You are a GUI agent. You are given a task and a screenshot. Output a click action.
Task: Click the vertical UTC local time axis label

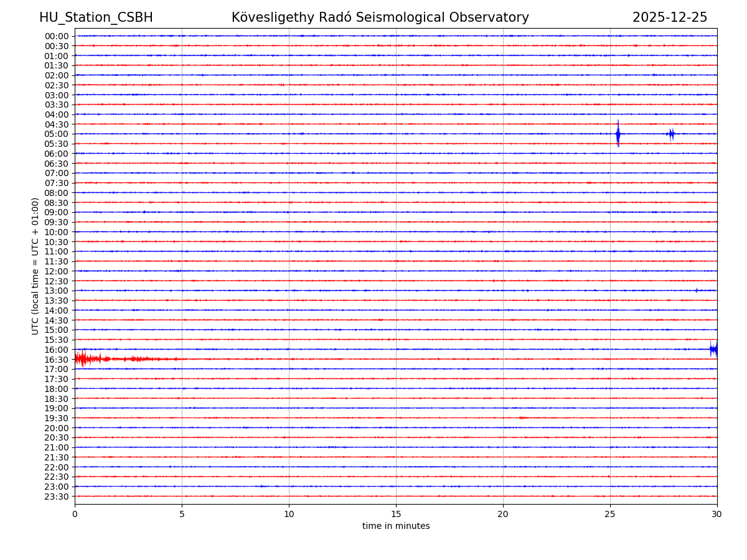pos(35,266)
